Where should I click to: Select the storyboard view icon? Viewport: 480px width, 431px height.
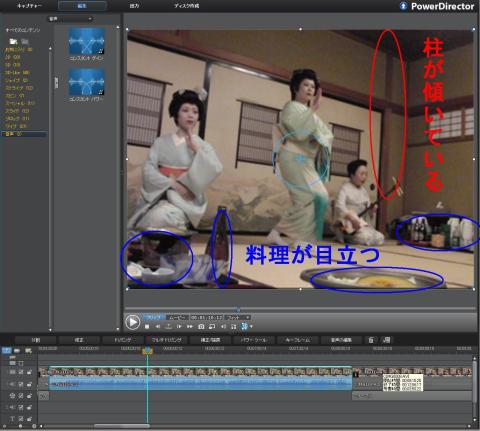pyautogui.click(x=17, y=350)
